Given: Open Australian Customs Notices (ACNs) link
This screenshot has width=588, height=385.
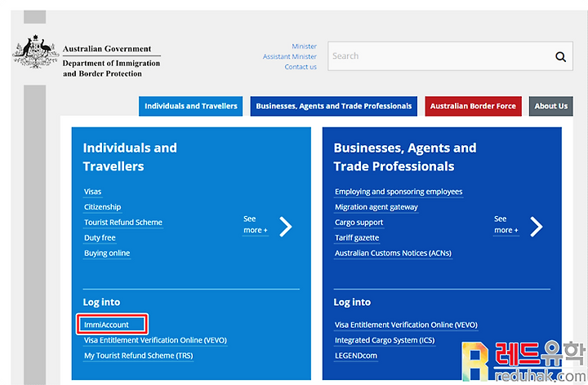Looking at the screenshot, I should coord(393,253).
